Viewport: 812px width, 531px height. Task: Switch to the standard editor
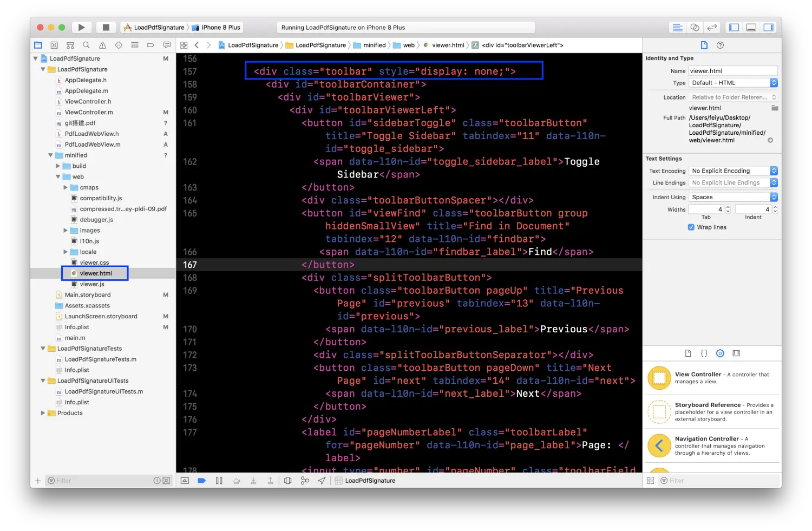click(x=677, y=27)
